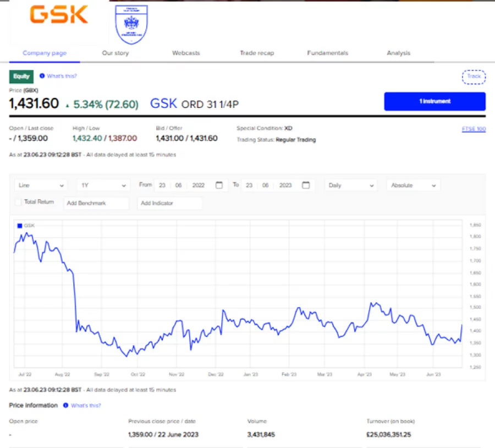Enable the Total Return checkbox
This screenshot has height=448, width=495.
(x=18, y=202)
